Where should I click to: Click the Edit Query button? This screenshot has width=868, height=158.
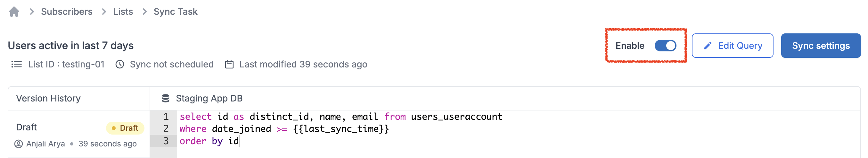click(x=733, y=46)
